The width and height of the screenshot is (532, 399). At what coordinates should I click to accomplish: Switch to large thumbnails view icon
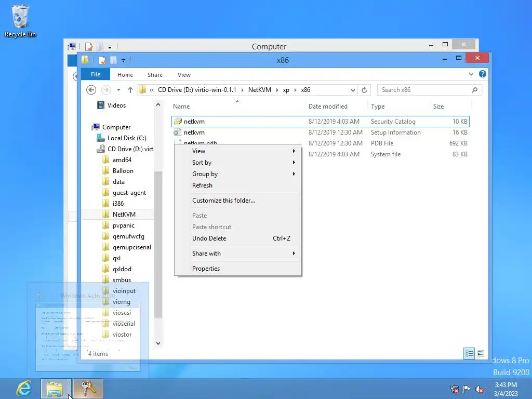pyautogui.click(x=481, y=353)
